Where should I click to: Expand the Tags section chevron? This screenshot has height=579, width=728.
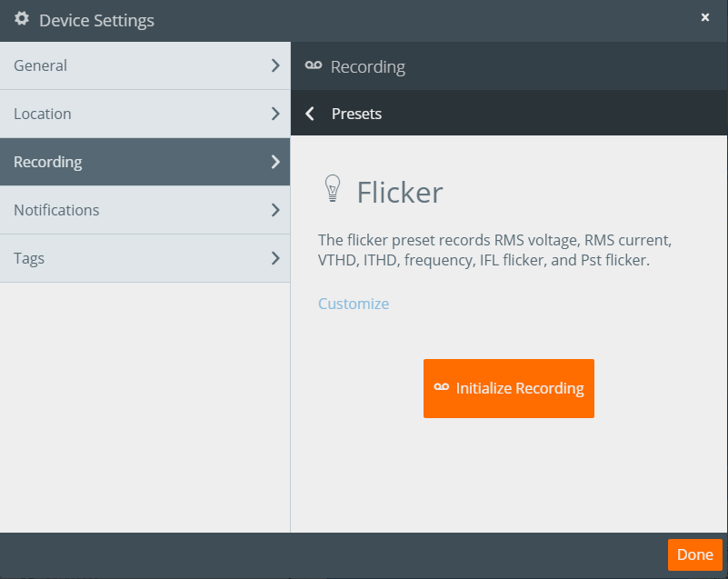[x=274, y=257]
